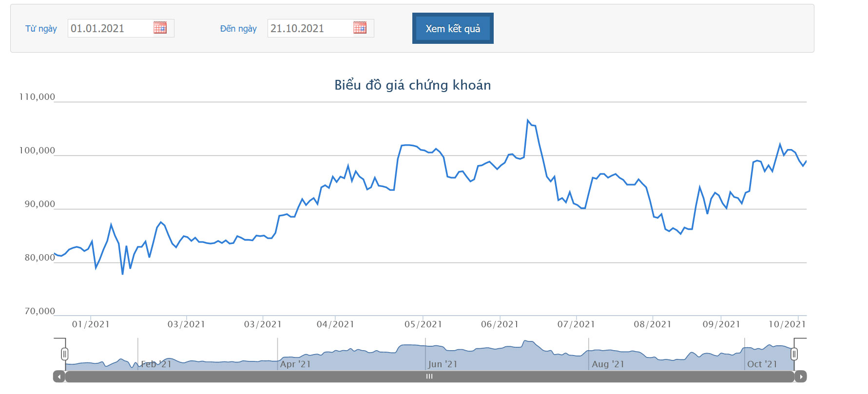Focus the end date field showing 21.10.2021
The image size is (868, 394).
coord(309,28)
